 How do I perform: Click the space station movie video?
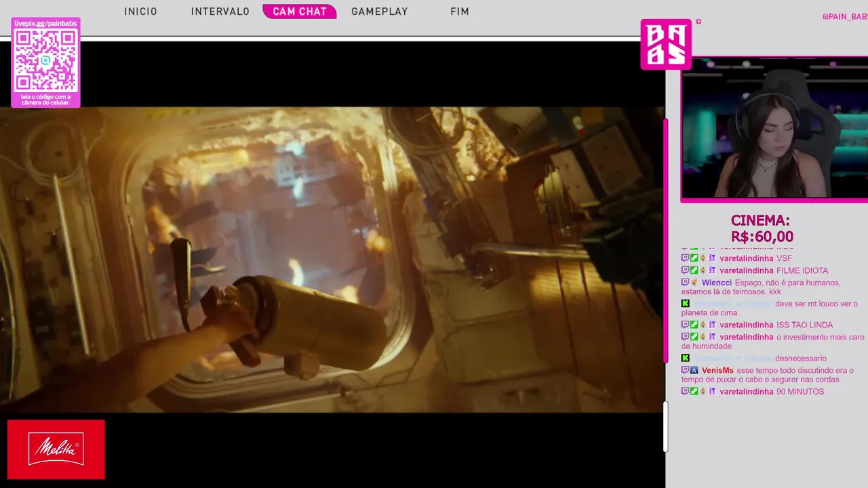(x=332, y=260)
